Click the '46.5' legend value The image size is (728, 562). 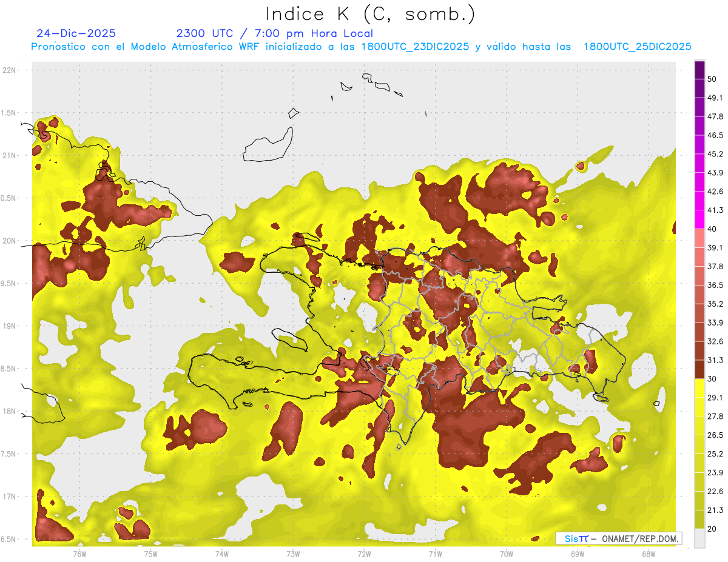point(715,135)
